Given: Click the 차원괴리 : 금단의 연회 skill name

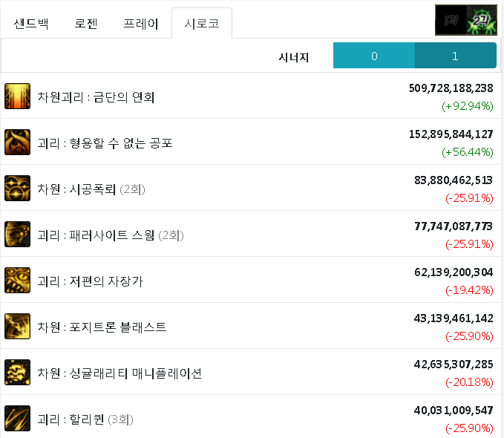Looking at the screenshot, I should coord(96,97).
